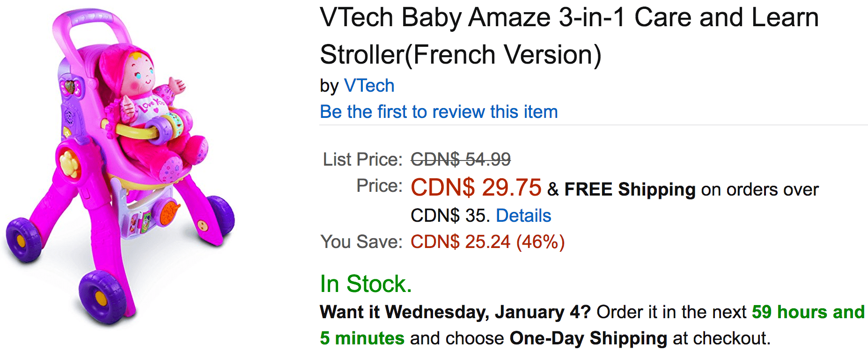
Task: Click the 'Want it Wednesday, January 4?' text
Action: coord(455,312)
